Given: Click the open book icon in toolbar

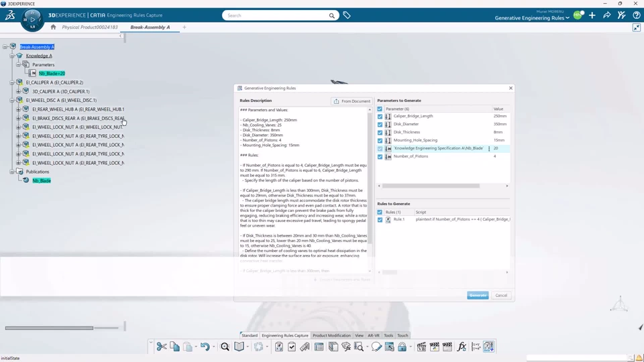Looking at the screenshot, I should pos(239,347).
